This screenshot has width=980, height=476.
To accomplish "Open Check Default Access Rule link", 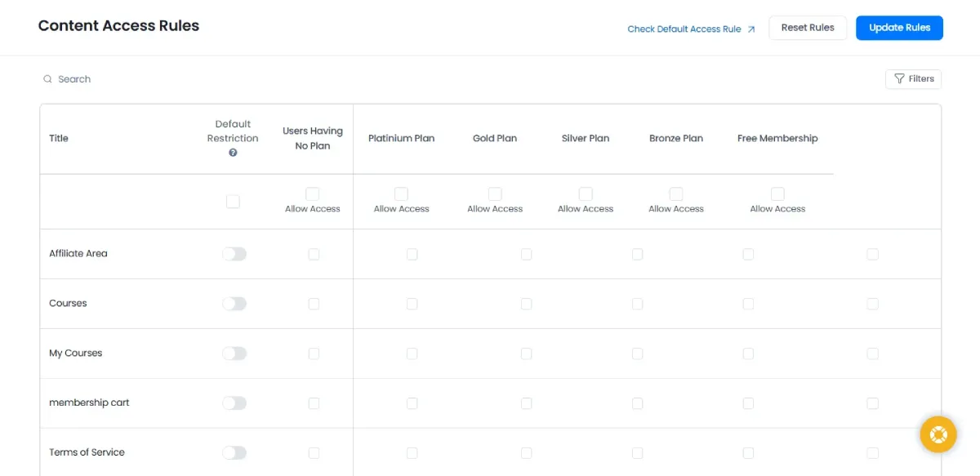I will pyautogui.click(x=684, y=29).
